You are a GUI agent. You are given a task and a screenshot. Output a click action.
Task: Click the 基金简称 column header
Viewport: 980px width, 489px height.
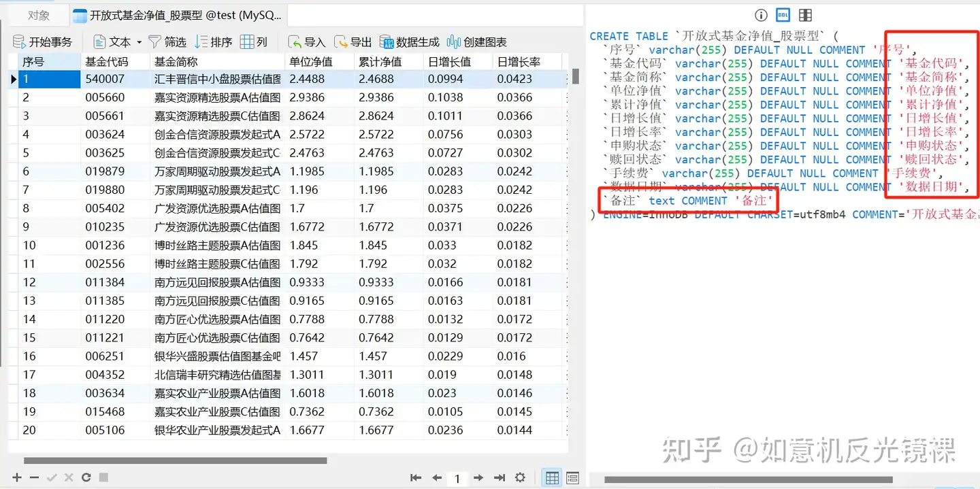[x=217, y=61]
